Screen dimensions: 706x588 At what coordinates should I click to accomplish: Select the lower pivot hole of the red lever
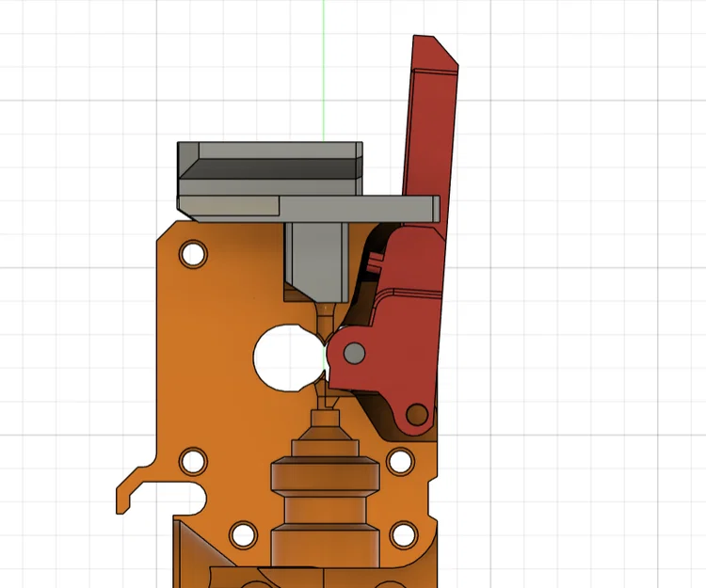(417, 414)
